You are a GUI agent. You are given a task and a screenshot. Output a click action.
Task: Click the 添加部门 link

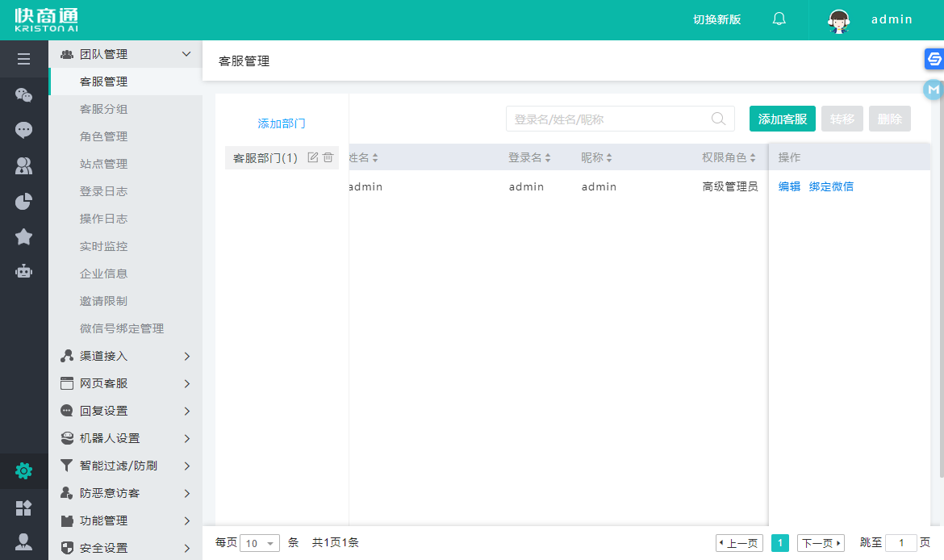coord(282,123)
